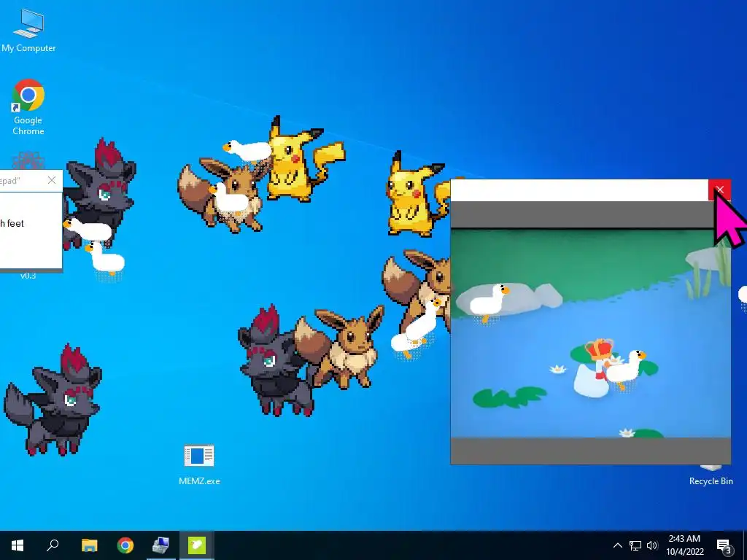Image resolution: width=747 pixels, height=560 pixels.
Task: Open network status tray icon
Action: (635, 545)
